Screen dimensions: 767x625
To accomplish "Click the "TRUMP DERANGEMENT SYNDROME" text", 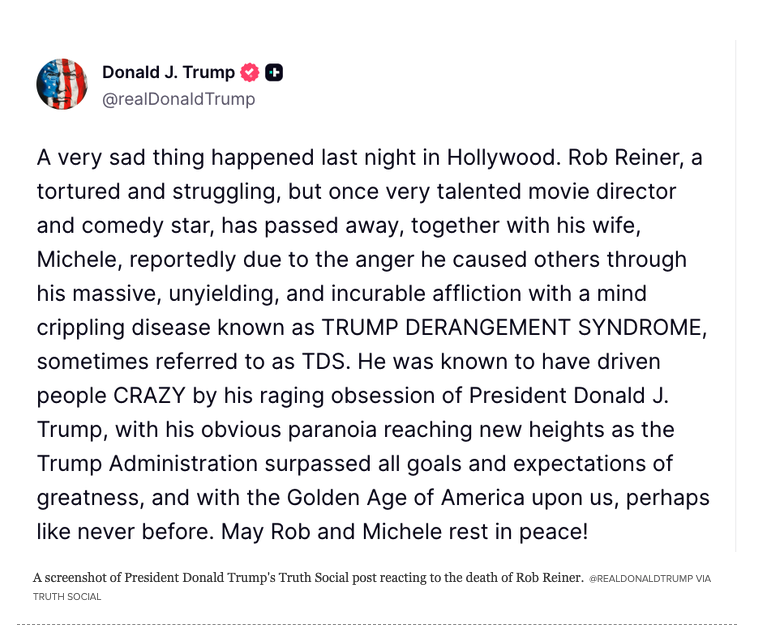I will pyautogui.click(x=513, y=327).
